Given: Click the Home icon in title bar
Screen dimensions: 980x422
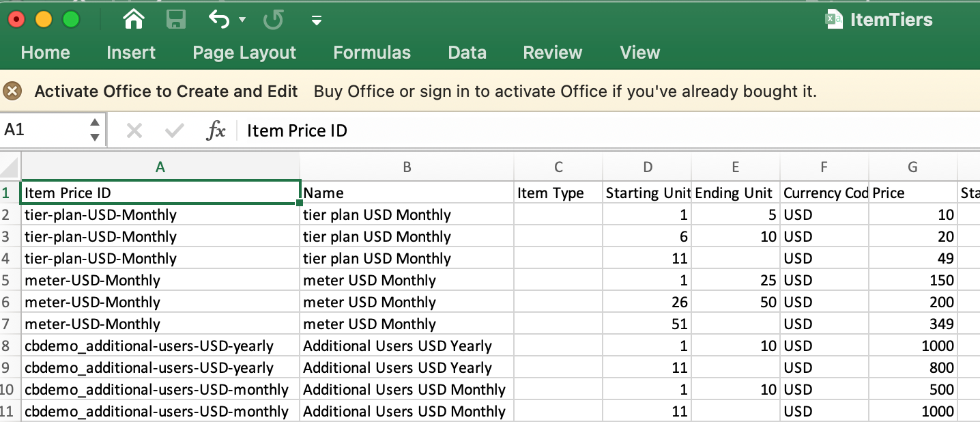Looking at the screenshot, I should pyautogui.click(x=134, y=20).
